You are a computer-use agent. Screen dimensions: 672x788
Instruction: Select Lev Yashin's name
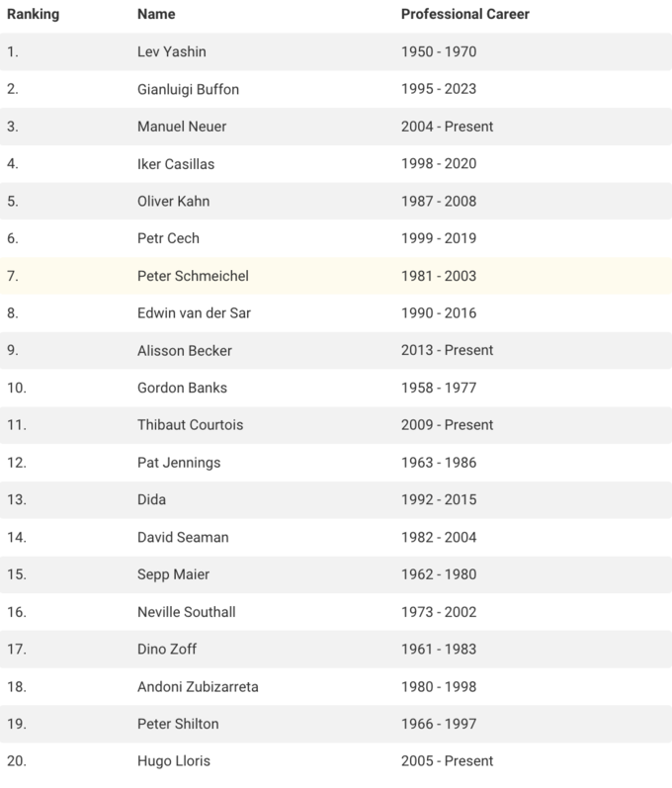click(171, 51)
